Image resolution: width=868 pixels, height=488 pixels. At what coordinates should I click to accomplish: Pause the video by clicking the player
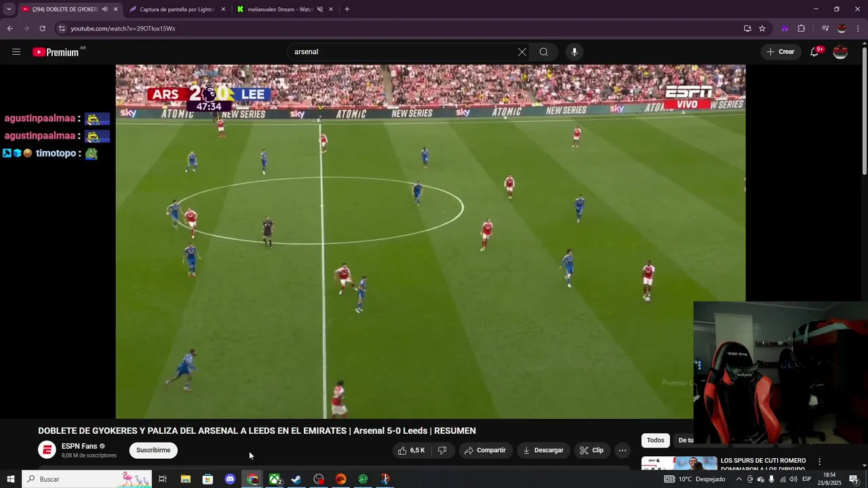431,241
